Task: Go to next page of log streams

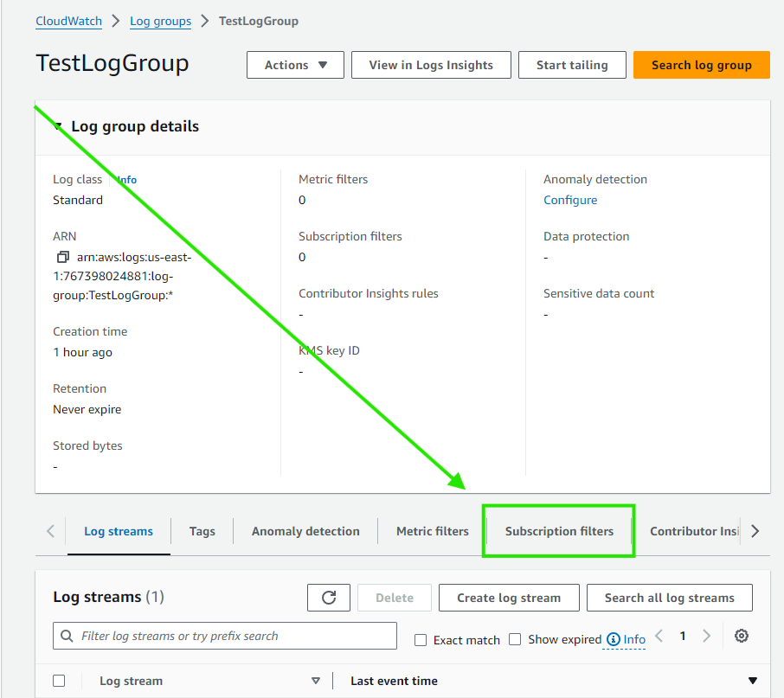Action: click(707, 636)
